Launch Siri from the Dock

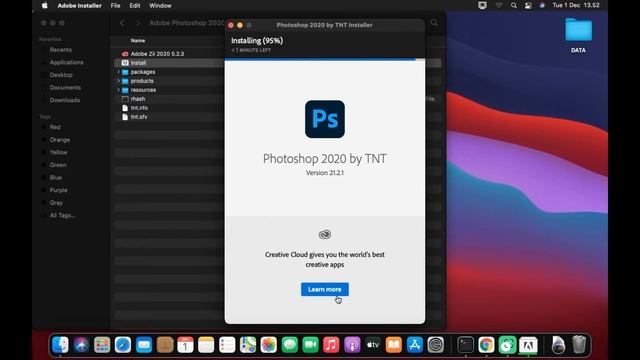coord(81,345)
